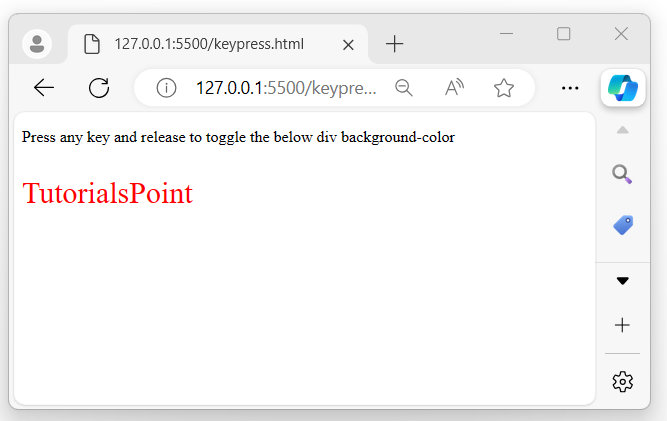
Task: Maximize the browser window
Action: pos(564,34)
